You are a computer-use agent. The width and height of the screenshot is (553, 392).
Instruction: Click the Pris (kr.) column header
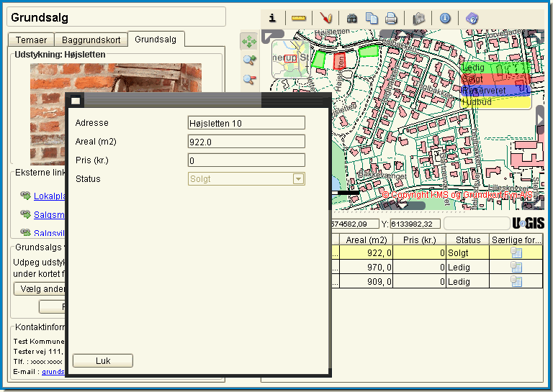[419, 240]
